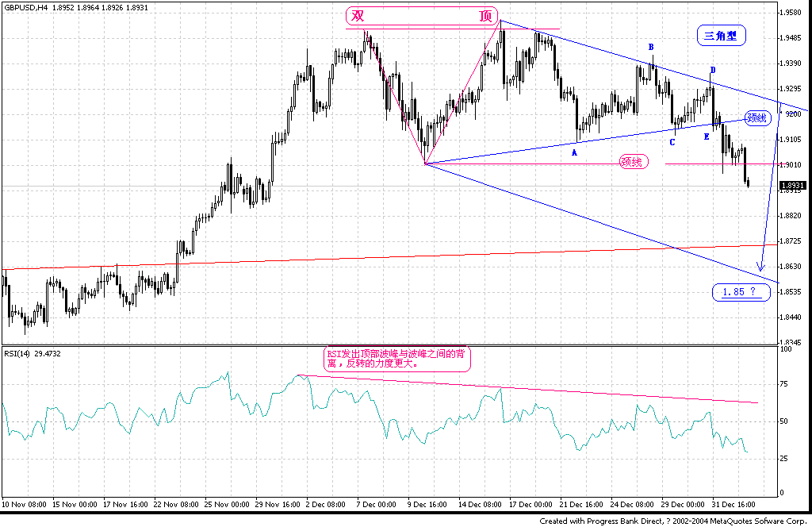Click the 21 Dec 16:00 time label
The width and height of the screenshot is (812, 527).
[x=582, y=504]
